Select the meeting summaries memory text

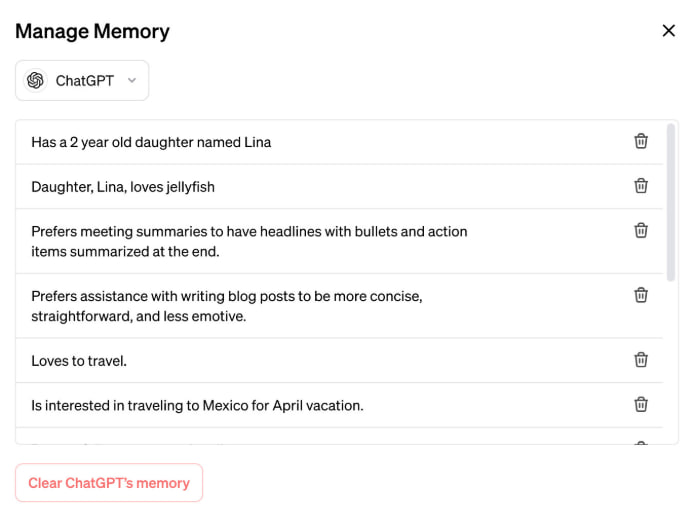click(249, 241)
